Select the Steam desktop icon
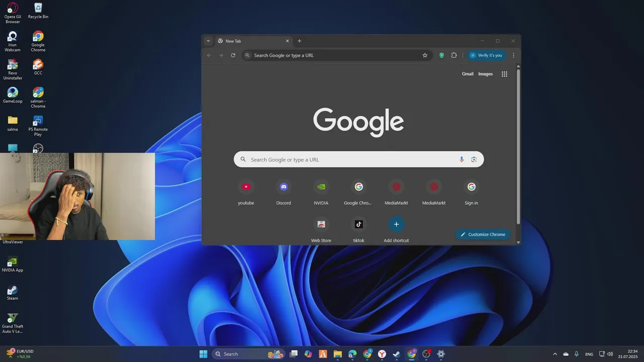Screen dimensions: 644x362 coord(13,293)
